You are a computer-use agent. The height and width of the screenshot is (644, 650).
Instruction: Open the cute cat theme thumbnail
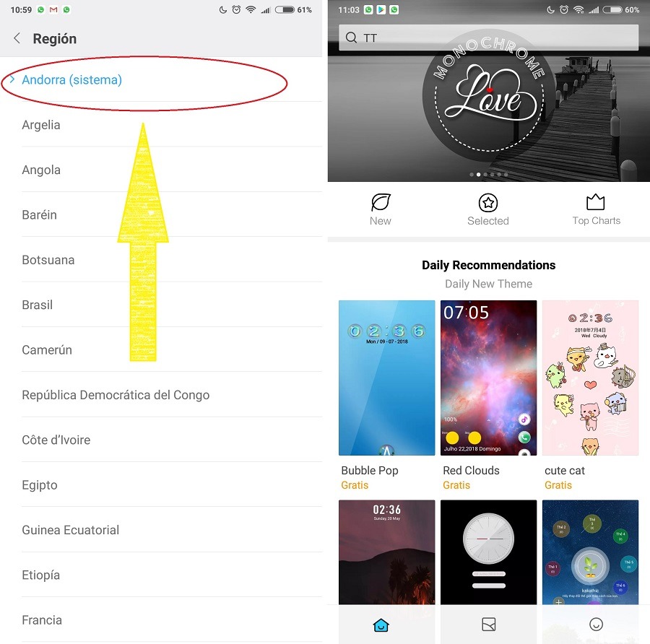pyautogui.click(x=590, y=378)
